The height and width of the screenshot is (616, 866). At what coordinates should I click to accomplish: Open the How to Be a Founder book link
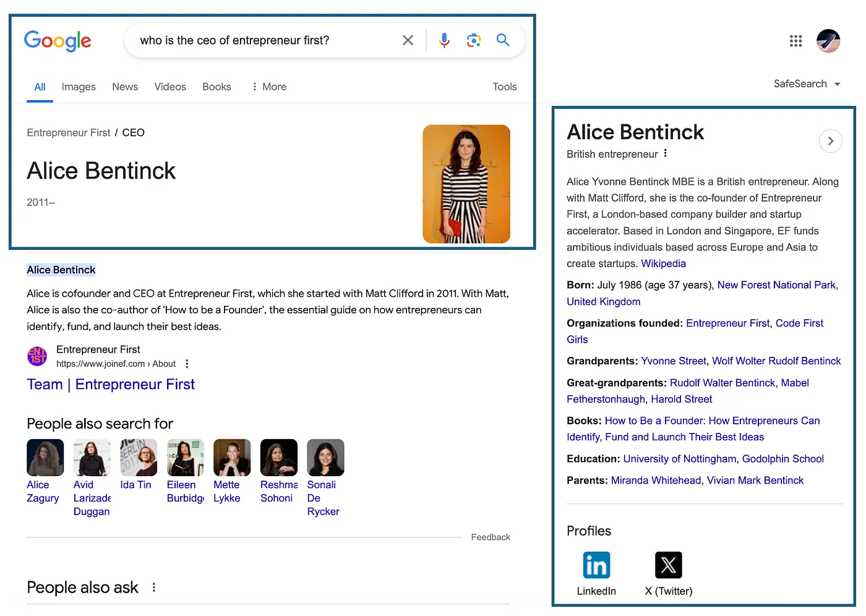point(693,429)
